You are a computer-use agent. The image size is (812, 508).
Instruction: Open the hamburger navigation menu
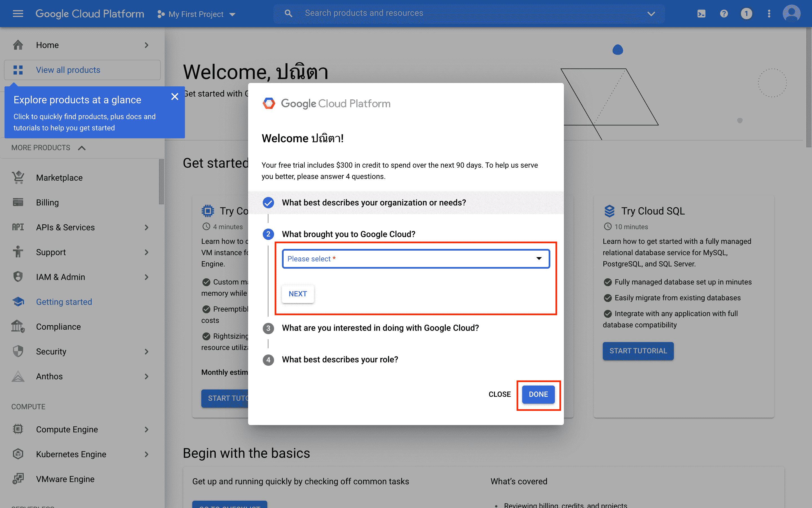tap(18, 14)
